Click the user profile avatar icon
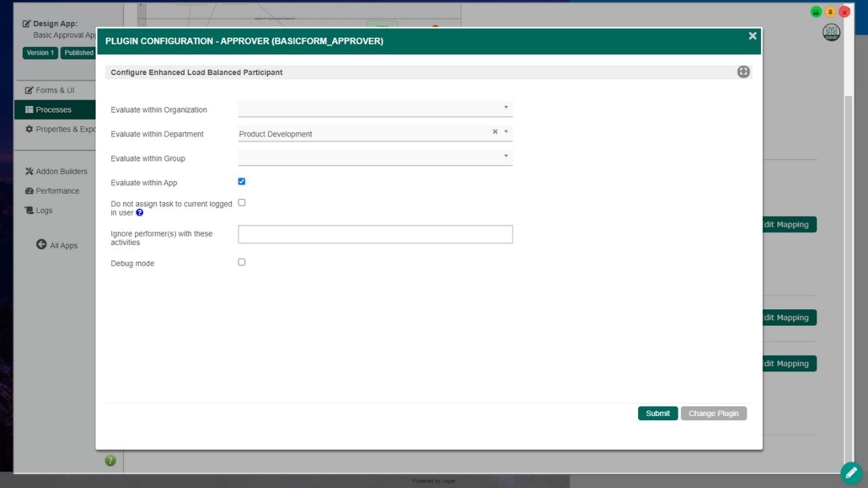 coord(831,33)
